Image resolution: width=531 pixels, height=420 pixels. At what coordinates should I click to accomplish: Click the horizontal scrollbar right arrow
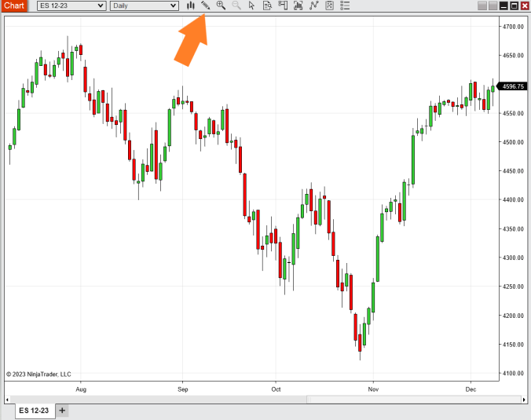pyautogui.click(x=524, y=400)
